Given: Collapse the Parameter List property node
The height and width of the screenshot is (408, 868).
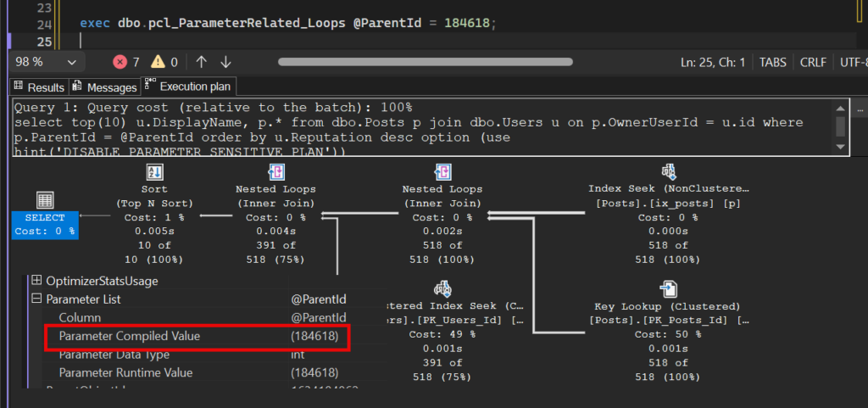Looking at the screenshot, I should pyautogui.click(x=36, y=299).
